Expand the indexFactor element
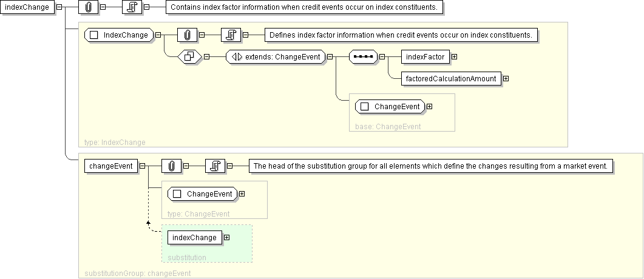The width and height of the screenshot is (644, 279). (454, 57)
